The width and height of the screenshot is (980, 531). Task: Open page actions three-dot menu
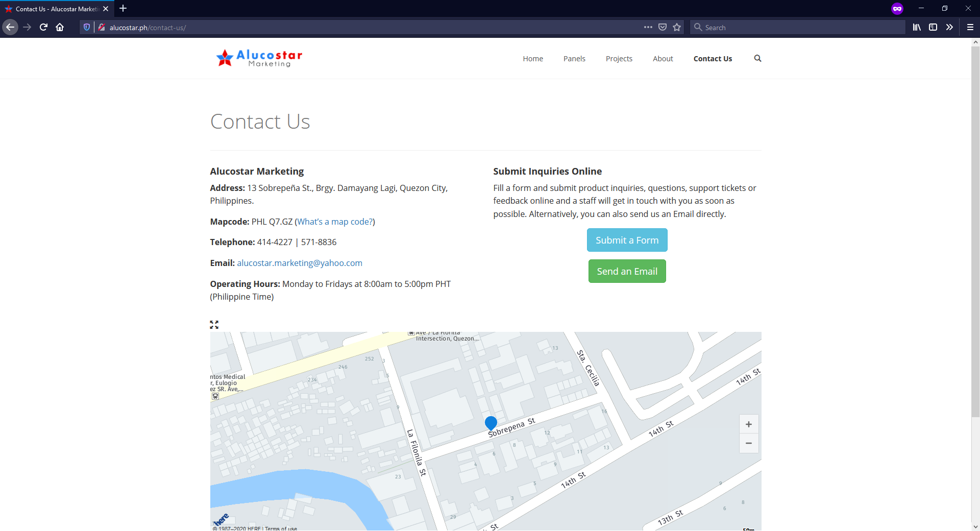point(648,28)
